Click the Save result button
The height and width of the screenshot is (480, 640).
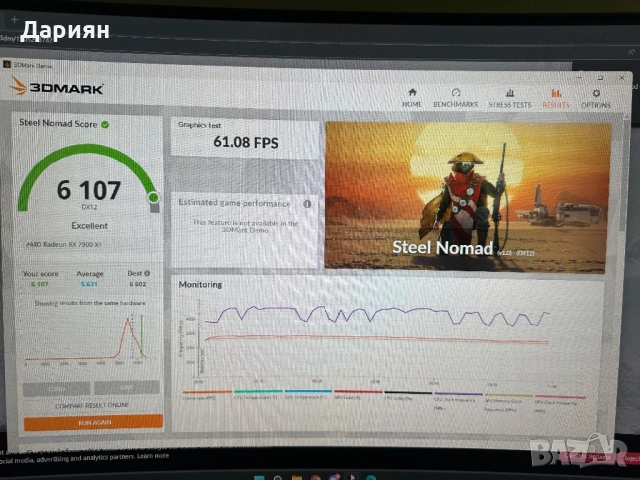coord(126,388)
